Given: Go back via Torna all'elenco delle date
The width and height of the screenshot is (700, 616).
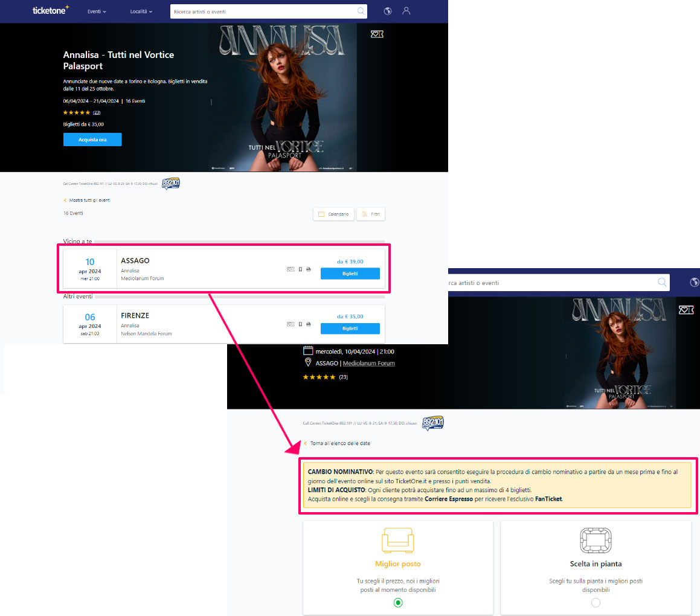Looking at the screenshot, I should tap(339, 443).
